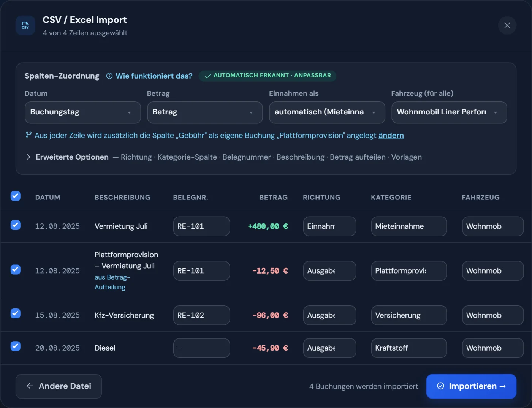
Task: Click the BELEGNR. column header
Action: point(191,198)
